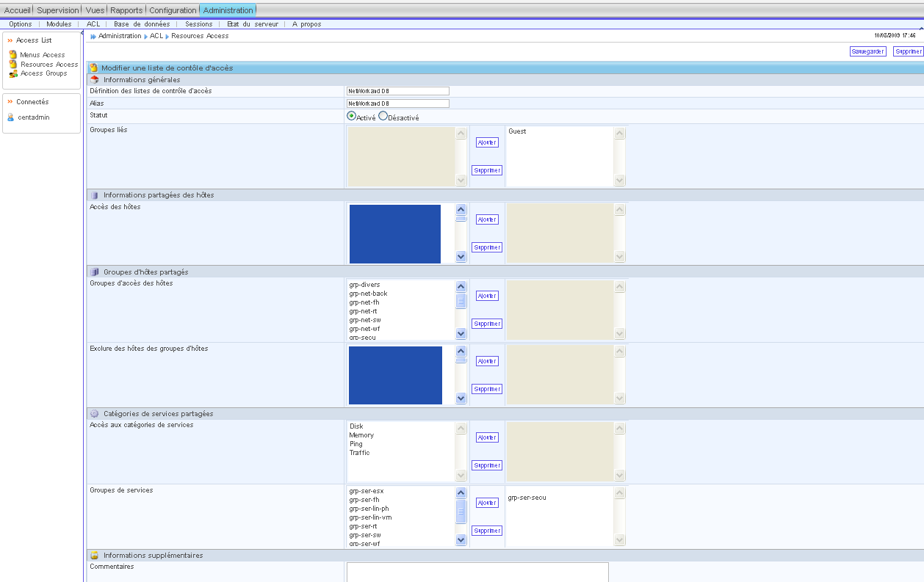Select the Désactivé status radio button
The image size is (924, 582).
383,116
